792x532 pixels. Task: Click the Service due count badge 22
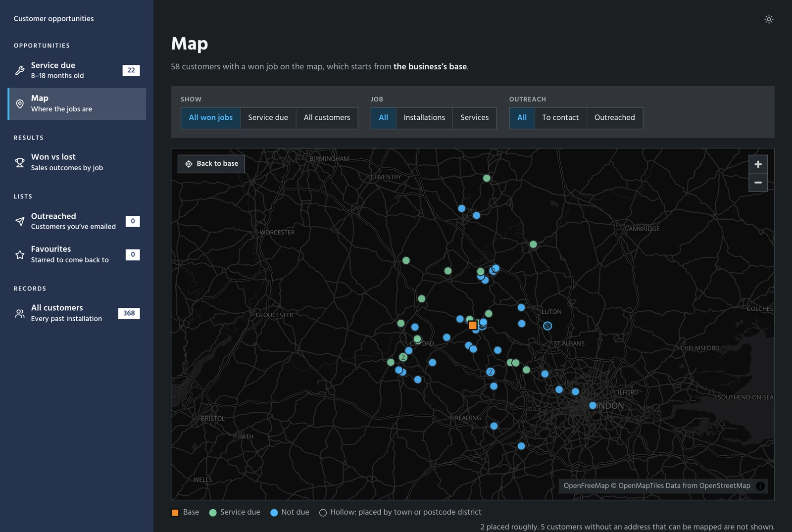tap(131, 70)
